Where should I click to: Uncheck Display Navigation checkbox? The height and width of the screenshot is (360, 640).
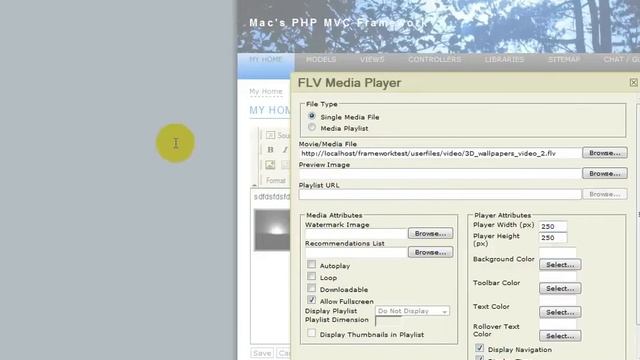(x=479, y=348)
